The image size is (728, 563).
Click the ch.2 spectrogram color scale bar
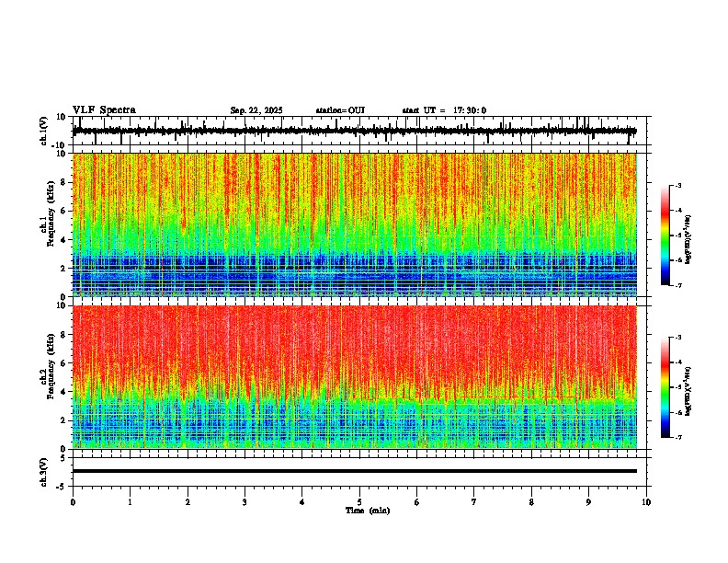(665, 387)
